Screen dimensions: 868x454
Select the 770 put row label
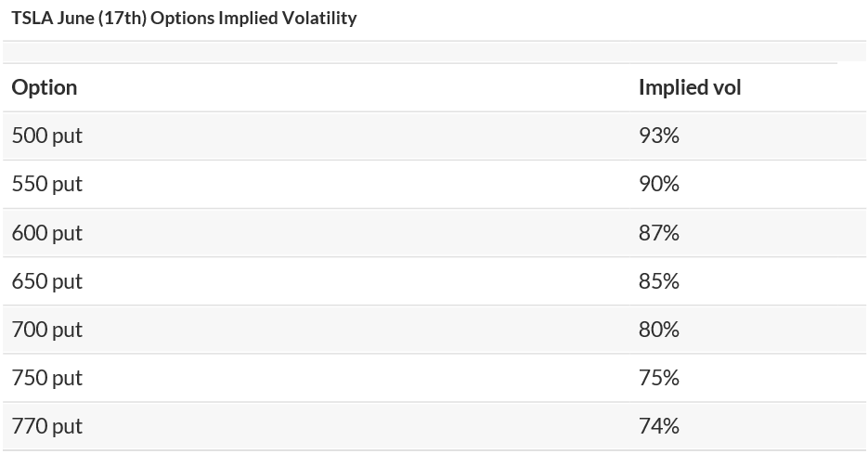coord(47,426)
